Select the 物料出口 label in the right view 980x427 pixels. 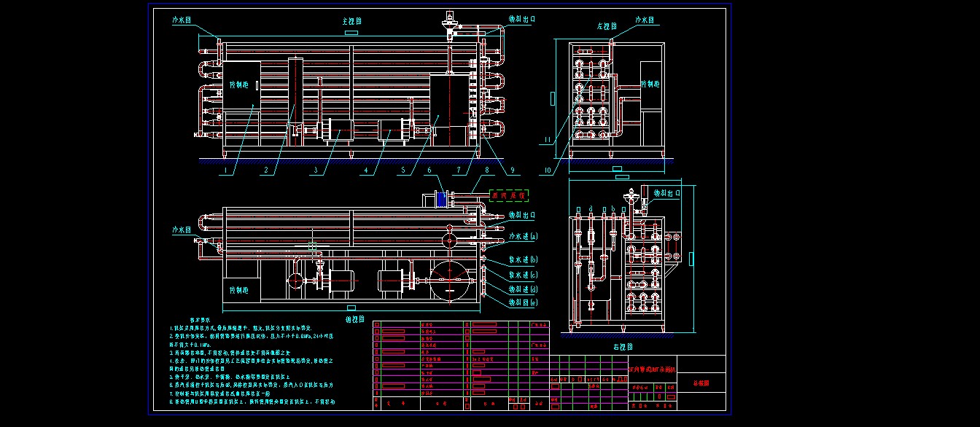[666, 192]
